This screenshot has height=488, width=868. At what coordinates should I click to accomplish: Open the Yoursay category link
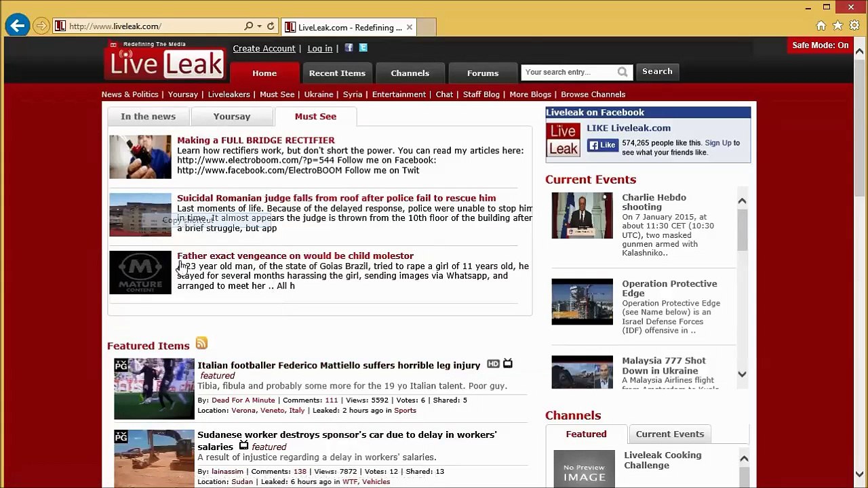point(183,94)
